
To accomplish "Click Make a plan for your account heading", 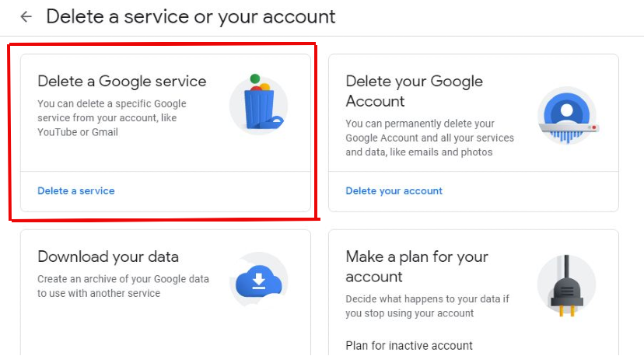I will (417, 267).
